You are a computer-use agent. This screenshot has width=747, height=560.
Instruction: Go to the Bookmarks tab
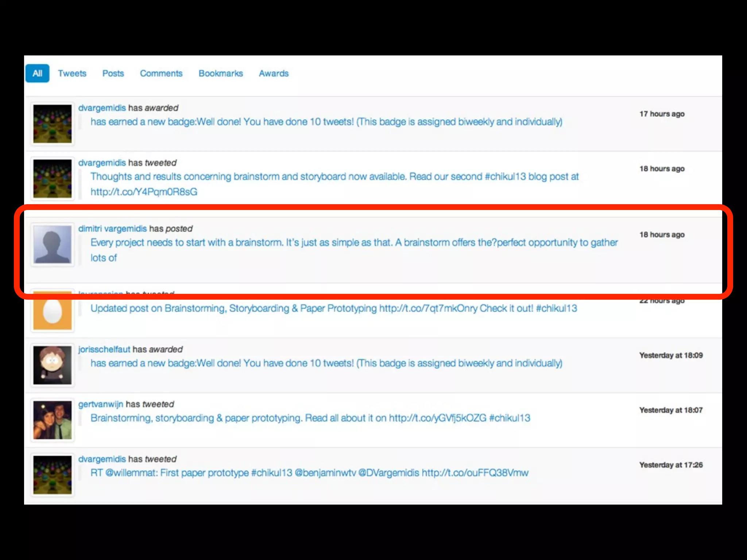point(220,73)
